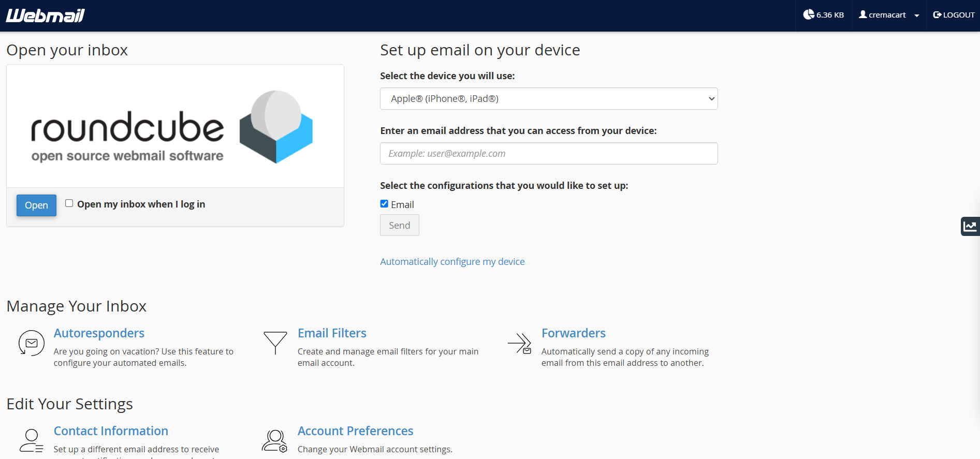Open the Account Preferences link
This screenshot has height=459, width=980.
tap(355, 431)
